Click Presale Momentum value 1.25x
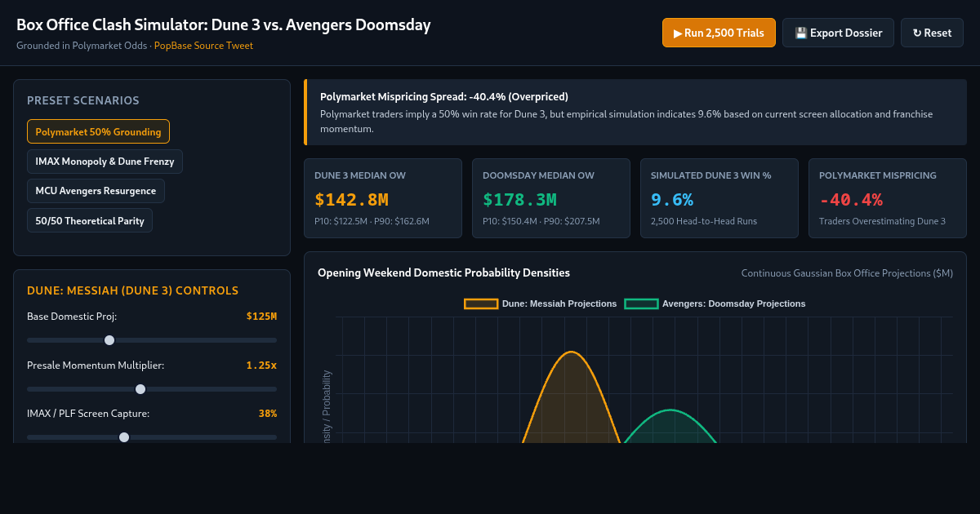The height and width of the screenshot is (514, 980). pos(261,365)
